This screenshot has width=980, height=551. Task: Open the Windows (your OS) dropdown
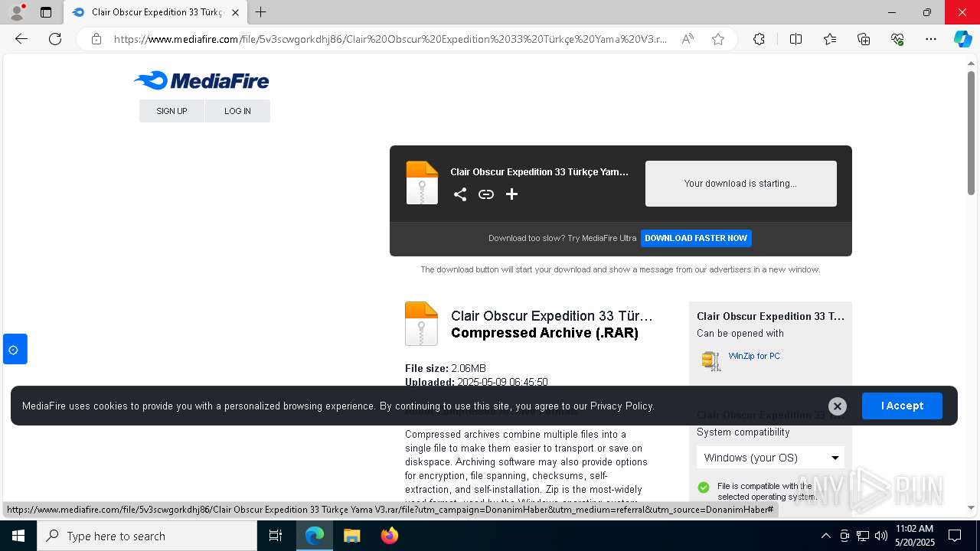[770, 458]
